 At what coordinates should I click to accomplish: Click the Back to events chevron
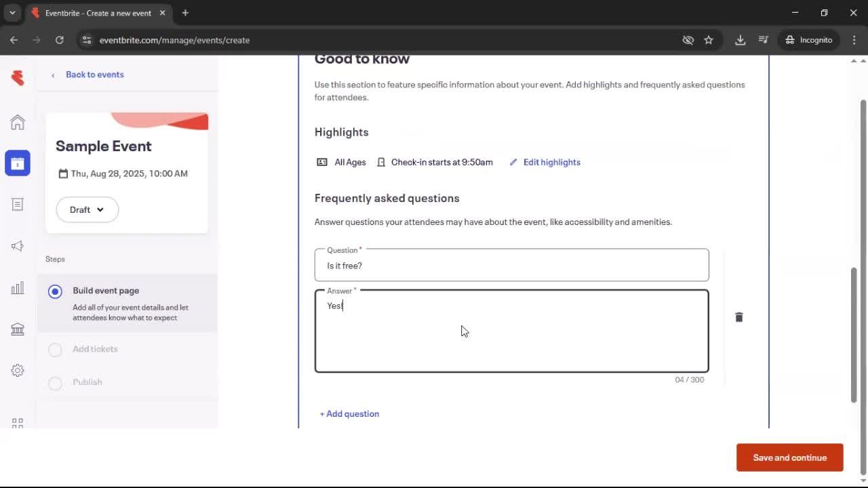(x=53, y=75)
